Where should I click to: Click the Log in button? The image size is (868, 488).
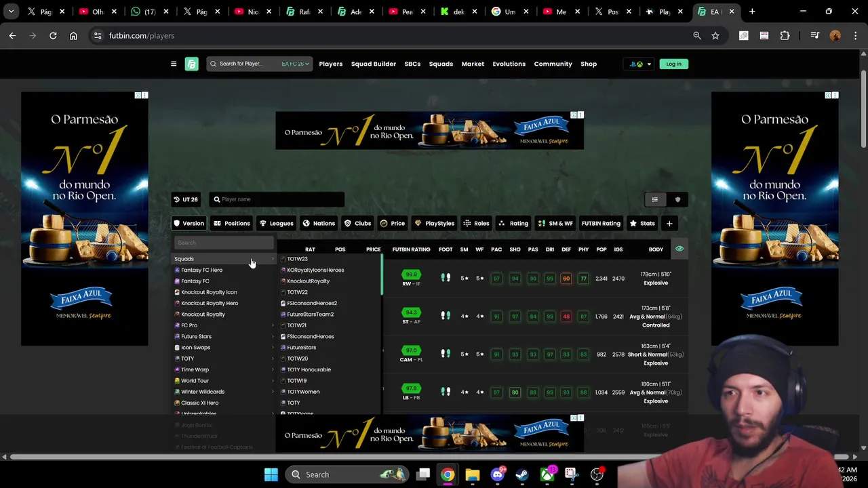[673, 64]
